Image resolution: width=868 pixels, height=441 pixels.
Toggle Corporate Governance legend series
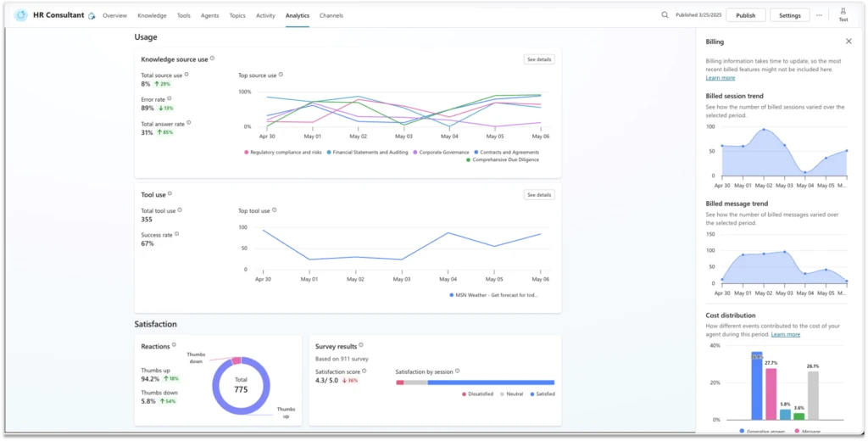pyautogui.click(x=442, y=152)
